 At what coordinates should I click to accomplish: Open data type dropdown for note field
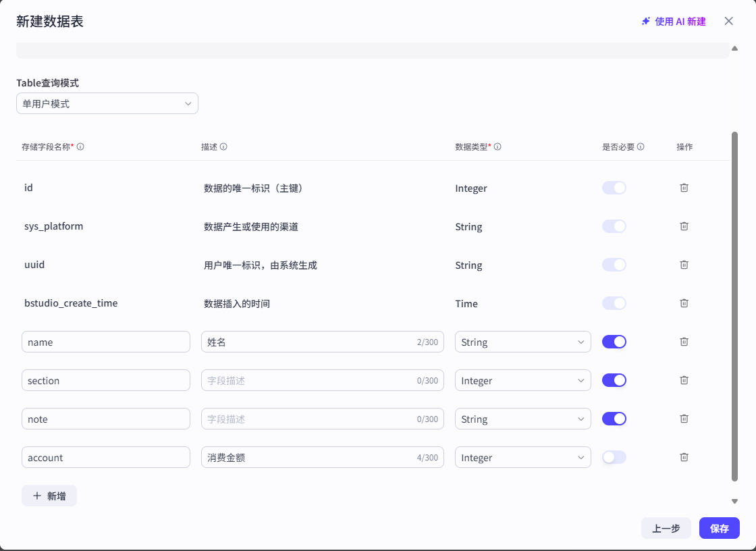coord(522,419)
